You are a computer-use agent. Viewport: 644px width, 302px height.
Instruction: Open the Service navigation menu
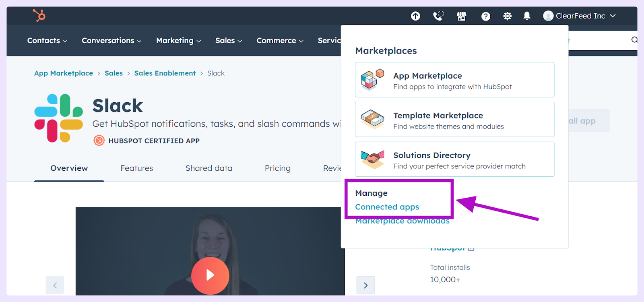329,40
